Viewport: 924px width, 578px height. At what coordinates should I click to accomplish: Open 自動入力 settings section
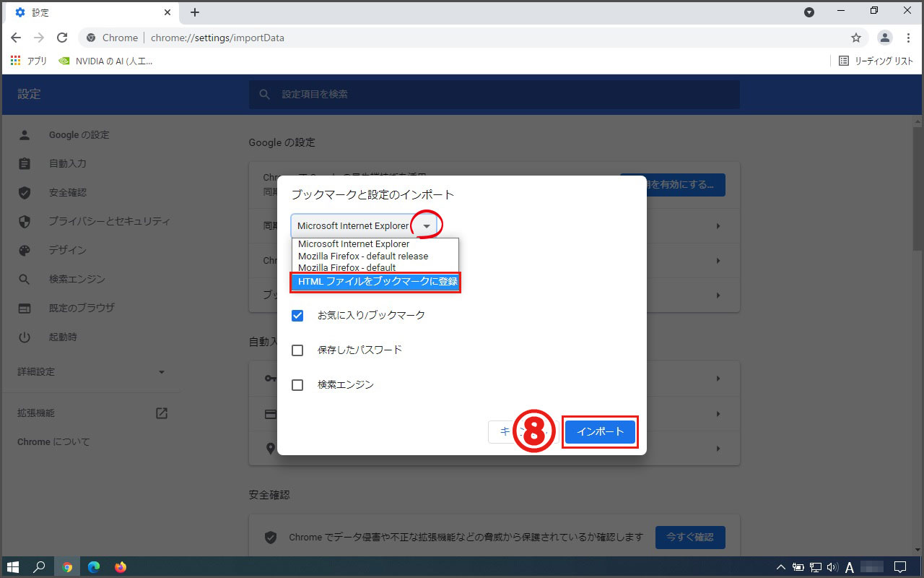tap(67, 164)
